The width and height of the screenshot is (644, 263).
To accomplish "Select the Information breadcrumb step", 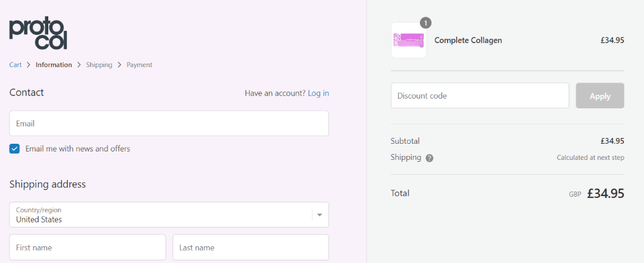I will click(x=54, y=65).
